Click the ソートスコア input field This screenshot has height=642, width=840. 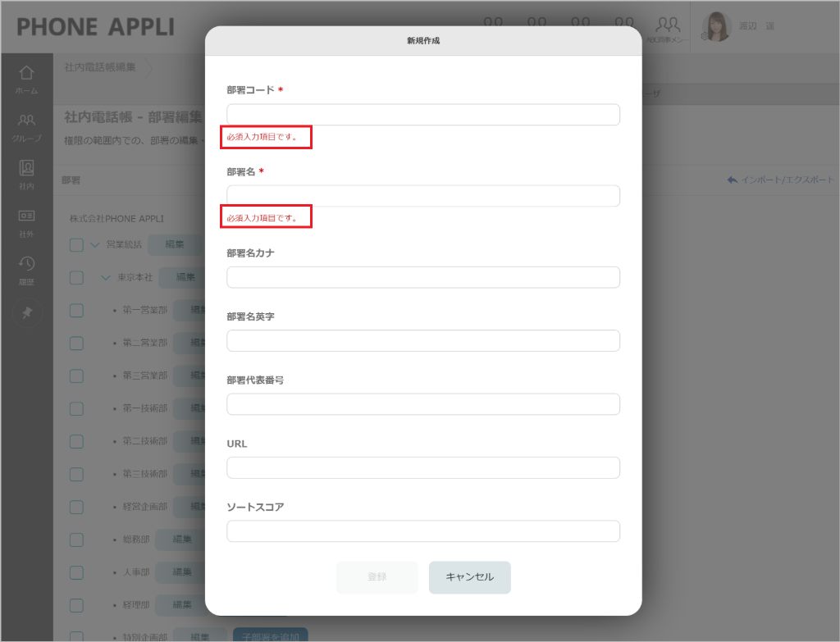pyautogui.click(x=422, y=531)
